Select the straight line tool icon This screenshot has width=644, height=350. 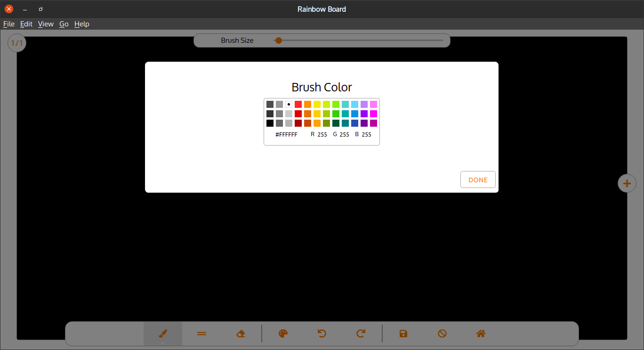[x=201, y=334]
